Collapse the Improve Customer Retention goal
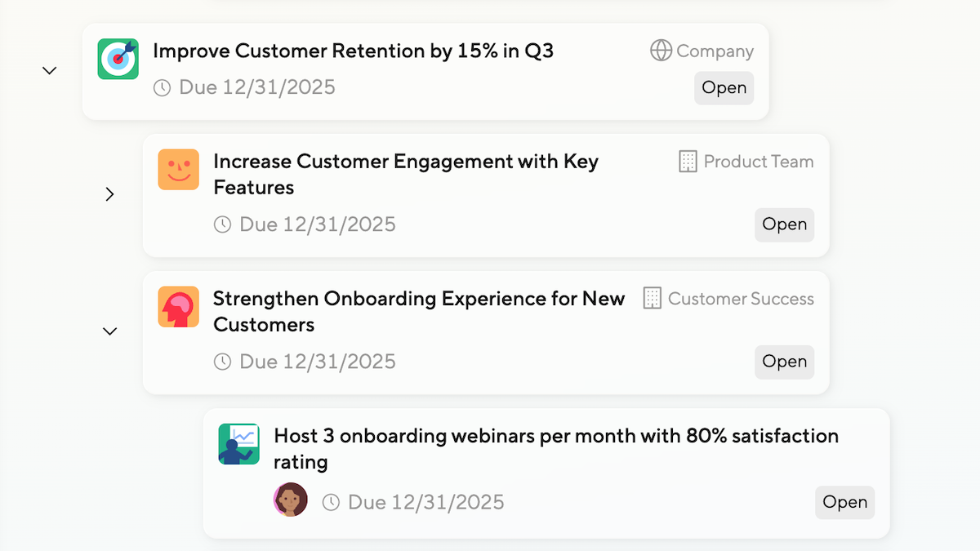The height and width of the screenshot is (551, 980). click(x=50, y=71)
